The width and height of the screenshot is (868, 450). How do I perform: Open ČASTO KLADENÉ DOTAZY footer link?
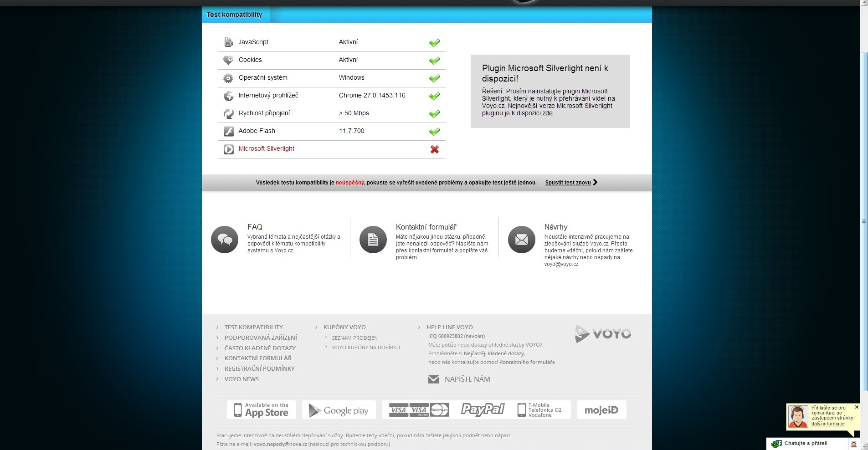click(260, 348)
